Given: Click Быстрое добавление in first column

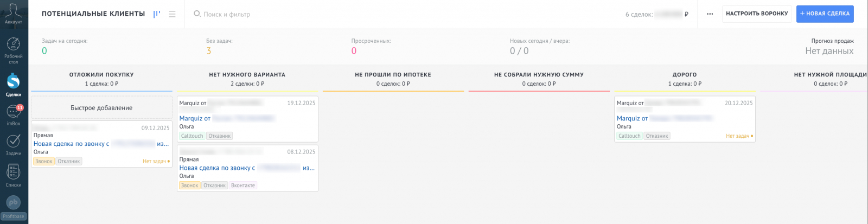Looking at the screenshot, I should pos(101,108).
